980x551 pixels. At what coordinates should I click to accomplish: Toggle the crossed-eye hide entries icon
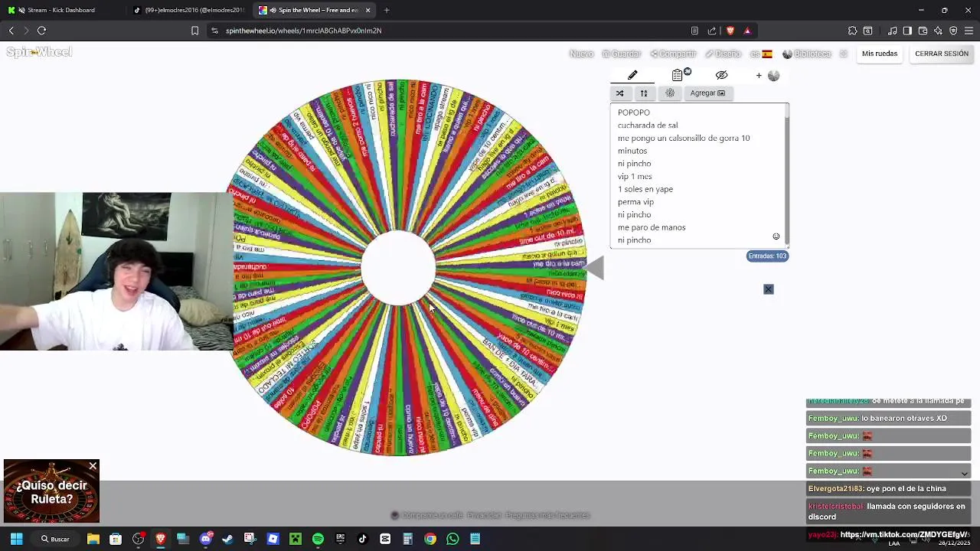pyautogui.click(x=721, y=75)
